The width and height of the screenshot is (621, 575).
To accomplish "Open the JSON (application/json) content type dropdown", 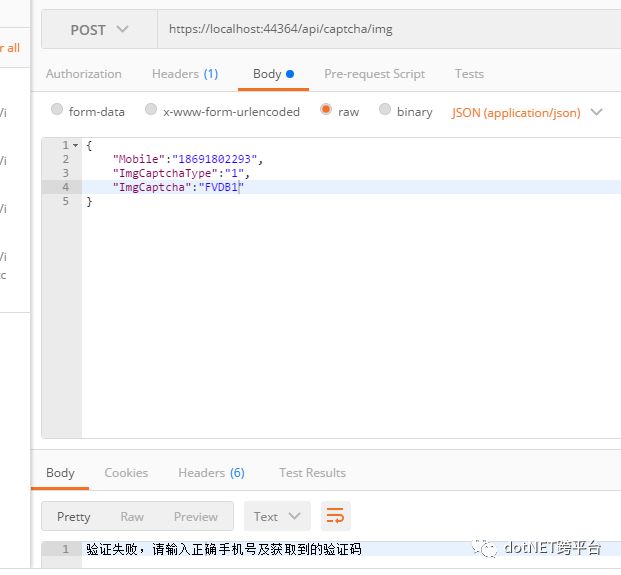I will pyautogui.click(x=526, y=113).
